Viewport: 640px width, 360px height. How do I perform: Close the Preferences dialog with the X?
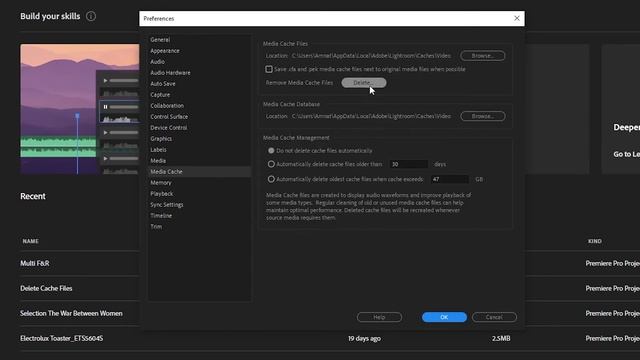coord(517,18)
